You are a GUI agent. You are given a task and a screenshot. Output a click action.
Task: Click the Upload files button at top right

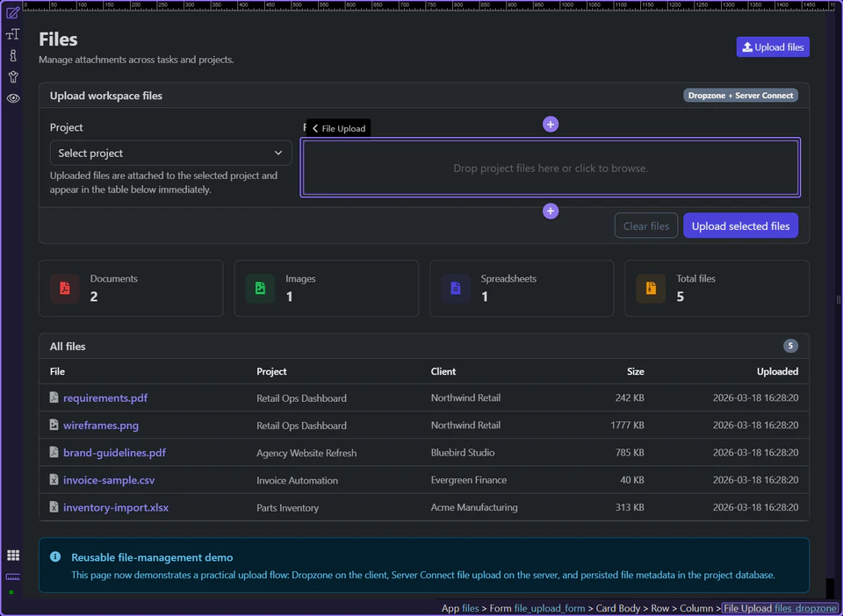[x=772, y=47]
